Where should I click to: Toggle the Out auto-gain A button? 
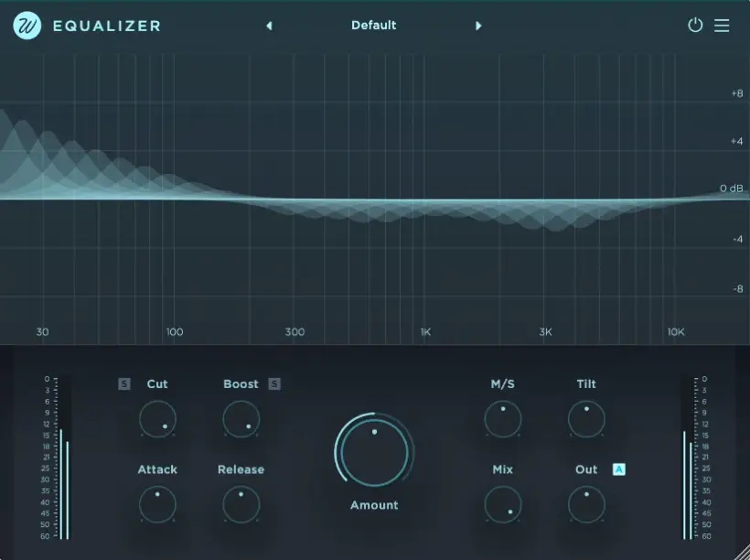619,469
